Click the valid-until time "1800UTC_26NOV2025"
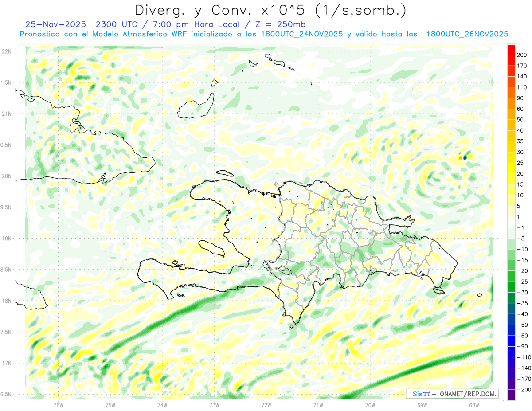The image size is (532, 411). tap(467, 34)
